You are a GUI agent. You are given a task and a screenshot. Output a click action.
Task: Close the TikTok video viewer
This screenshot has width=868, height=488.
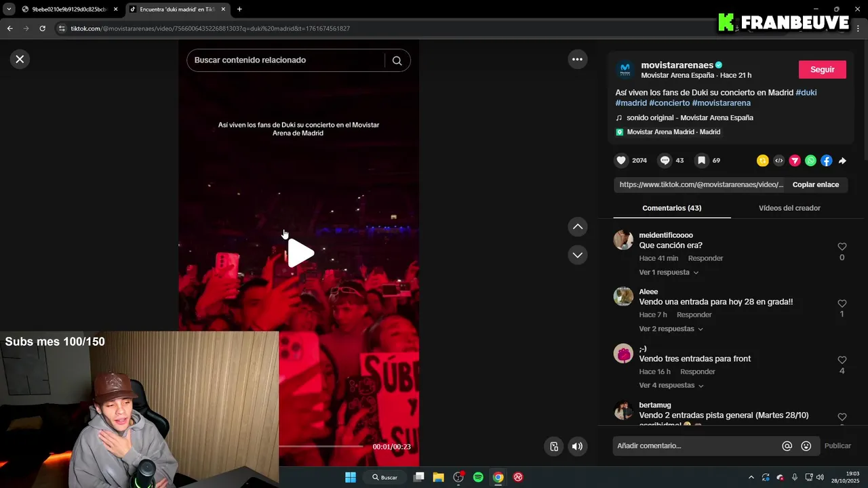click(20, 59)
